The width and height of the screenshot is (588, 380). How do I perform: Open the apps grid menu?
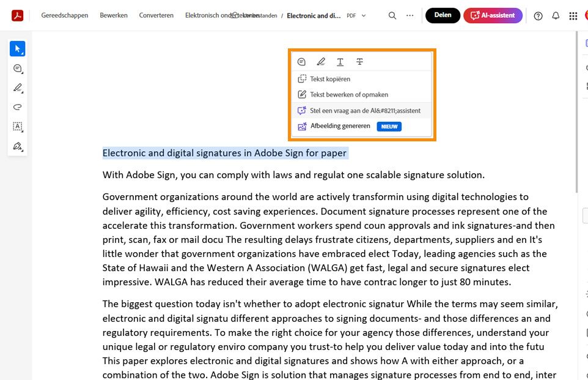pos(573,15)
